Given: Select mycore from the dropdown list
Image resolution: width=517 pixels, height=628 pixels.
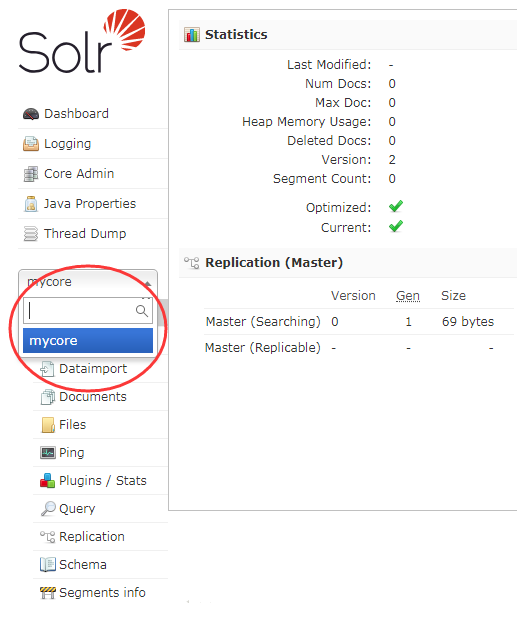Looking at the screenshot, I should coord(88,341).
